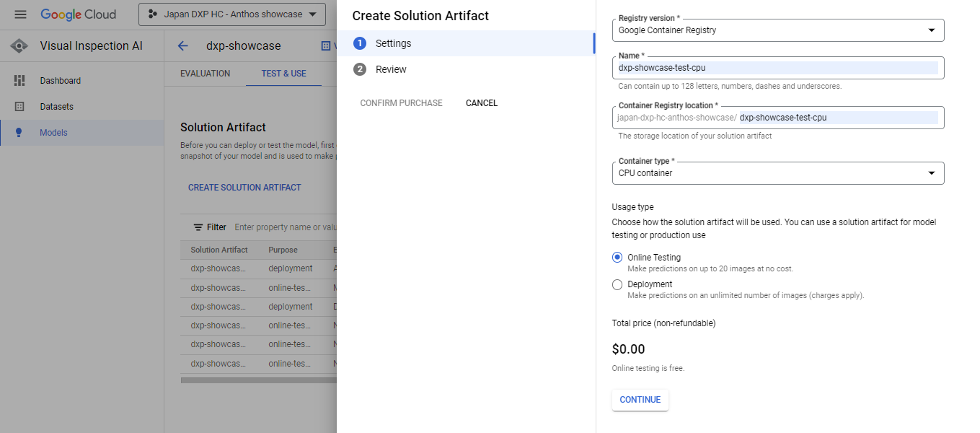Viewport: 980px width, 433px height.
Task: Click the 'Online testing is free.' note
Action: pyautogui.click(x=648, y=368)
